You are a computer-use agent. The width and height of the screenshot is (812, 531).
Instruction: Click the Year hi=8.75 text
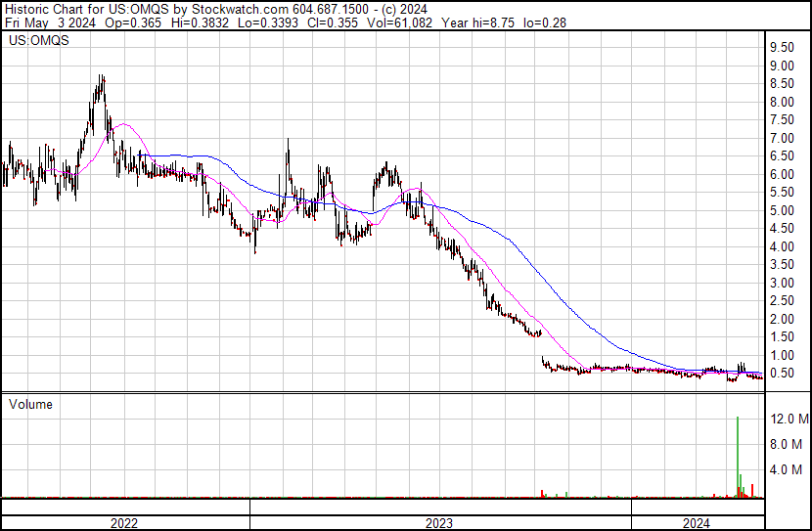(478, 22)
